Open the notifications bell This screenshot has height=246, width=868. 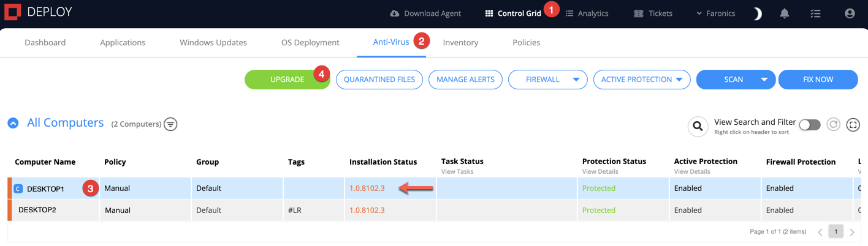785,13
